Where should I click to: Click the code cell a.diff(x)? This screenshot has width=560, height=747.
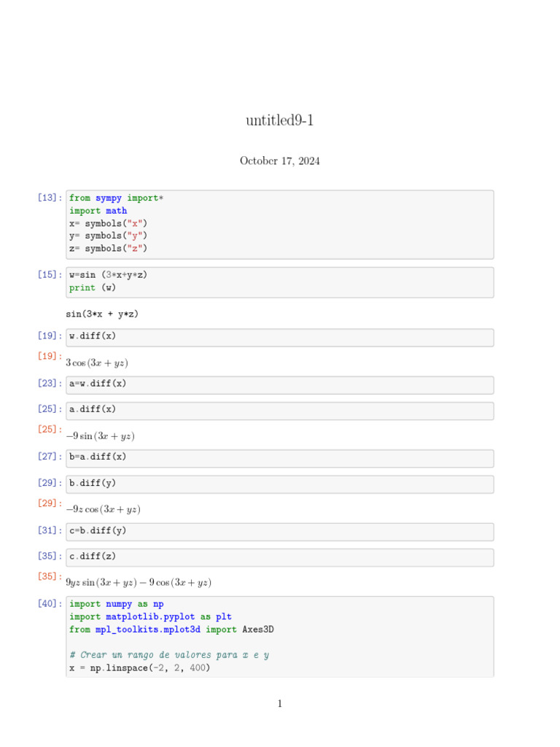[x=279, y=411]
